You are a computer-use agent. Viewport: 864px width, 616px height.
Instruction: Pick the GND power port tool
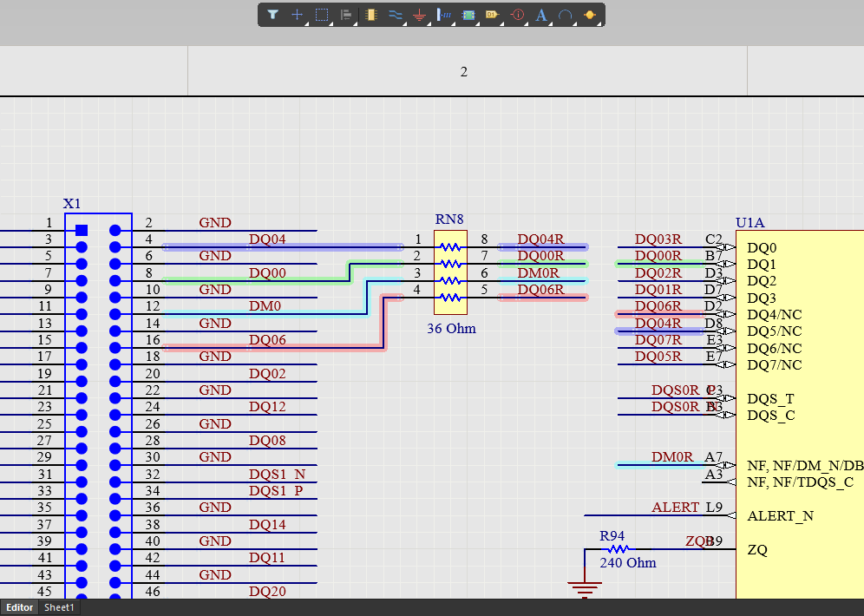[420, 15]
